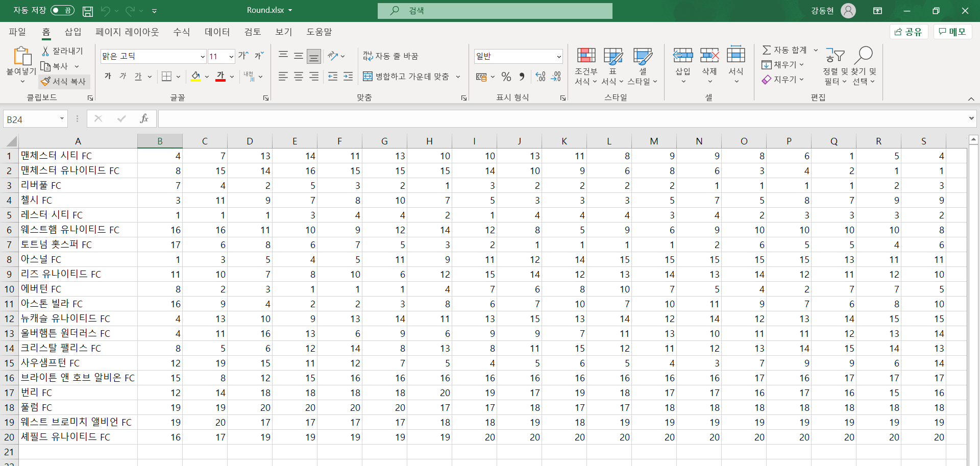Toggle Italic formatting (가)
This screenshot has width=980, height=466.
[122, 77]
